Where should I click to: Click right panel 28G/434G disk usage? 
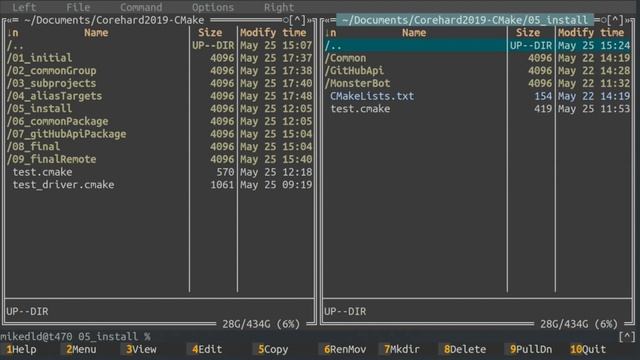click(579, 324)
